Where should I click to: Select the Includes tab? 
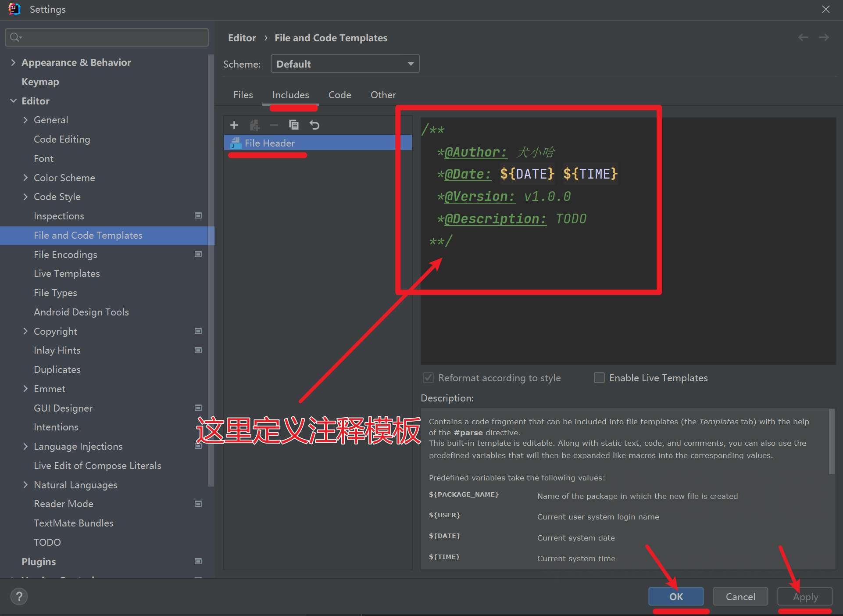(290, 95)
